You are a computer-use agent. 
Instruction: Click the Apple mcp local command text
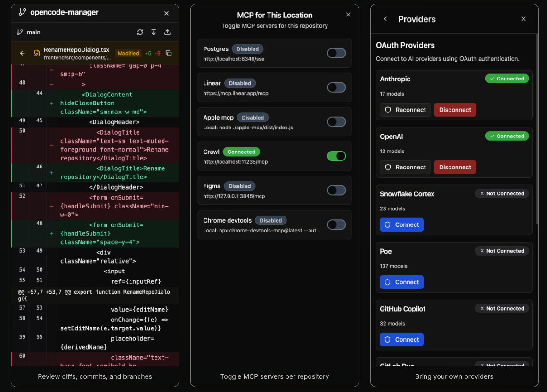click(248, 128)
